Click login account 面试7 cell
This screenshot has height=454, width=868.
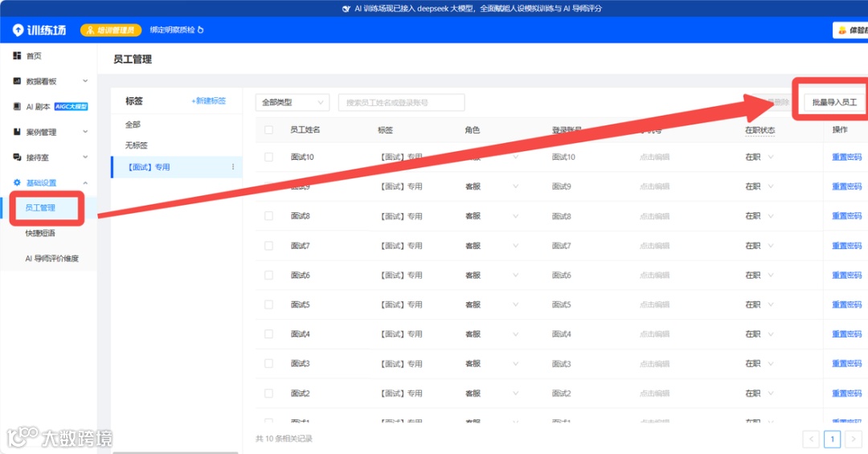pos(561,245)
